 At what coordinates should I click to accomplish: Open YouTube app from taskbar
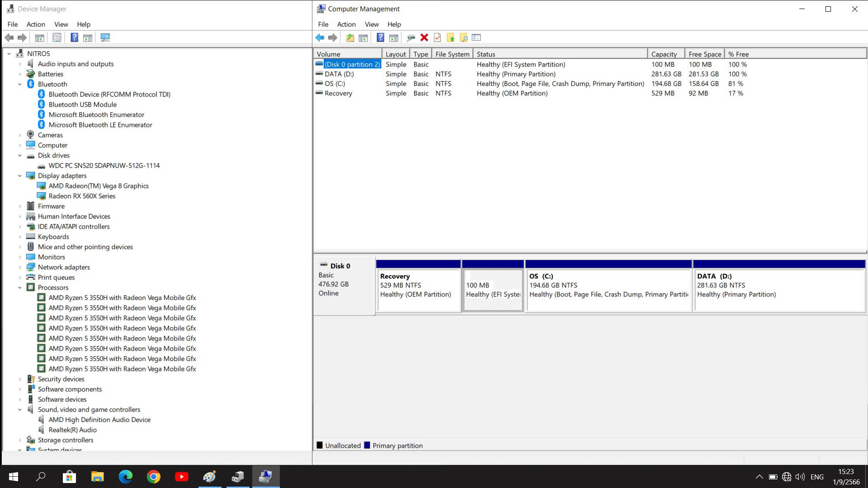click(x=181, y=476)
